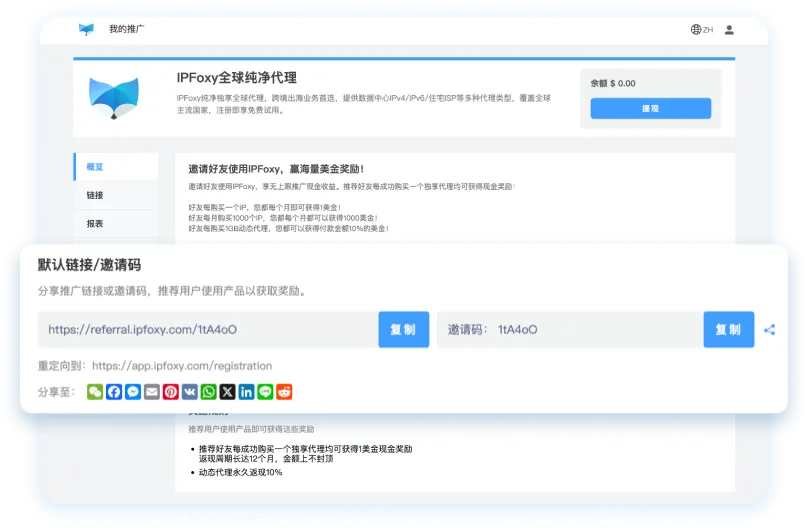Share to WeChat
Screen dimensions: 808x528
(x=95, y=392)
